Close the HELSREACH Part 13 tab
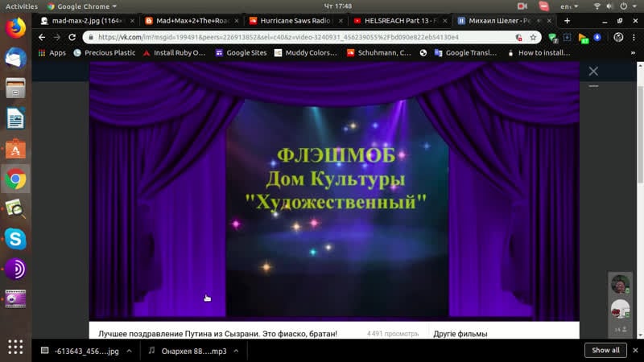Image resolution: width=644 pixels, height=362 pixels. coord(445,21)
